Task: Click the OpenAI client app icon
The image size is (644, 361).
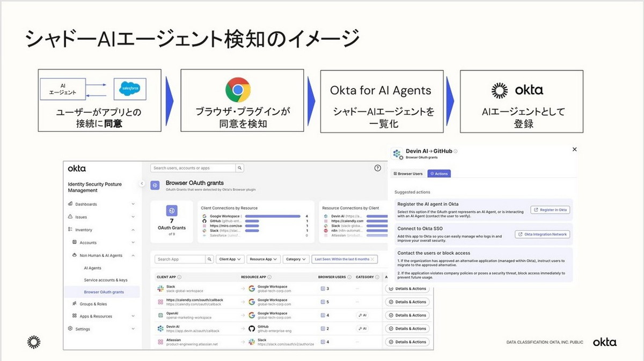Action: click(x=160, y=315)
